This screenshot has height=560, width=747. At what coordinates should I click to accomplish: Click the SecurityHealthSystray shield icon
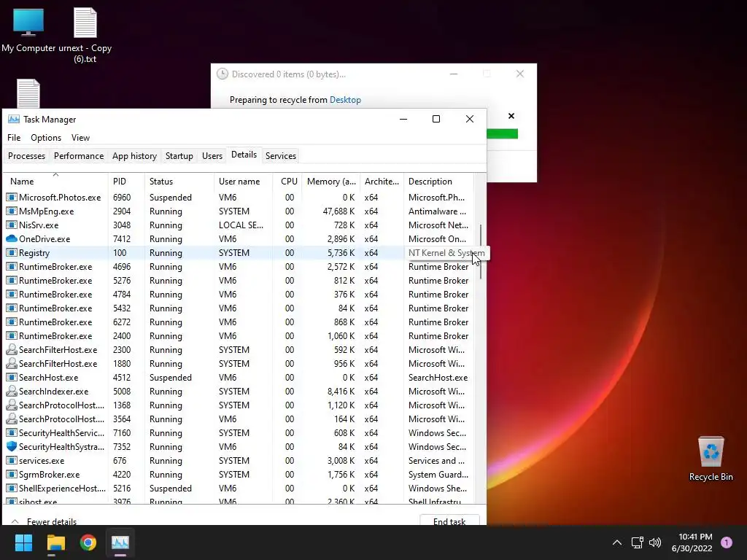12,447
